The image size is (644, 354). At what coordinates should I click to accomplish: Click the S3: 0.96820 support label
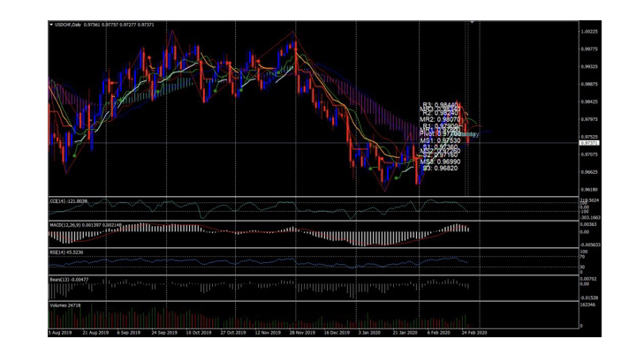point(439,168)
